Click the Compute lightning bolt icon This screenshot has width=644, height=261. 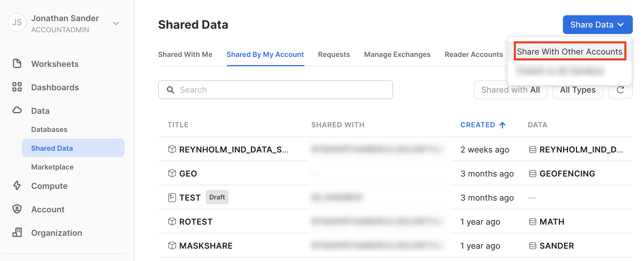coord(17,185)
